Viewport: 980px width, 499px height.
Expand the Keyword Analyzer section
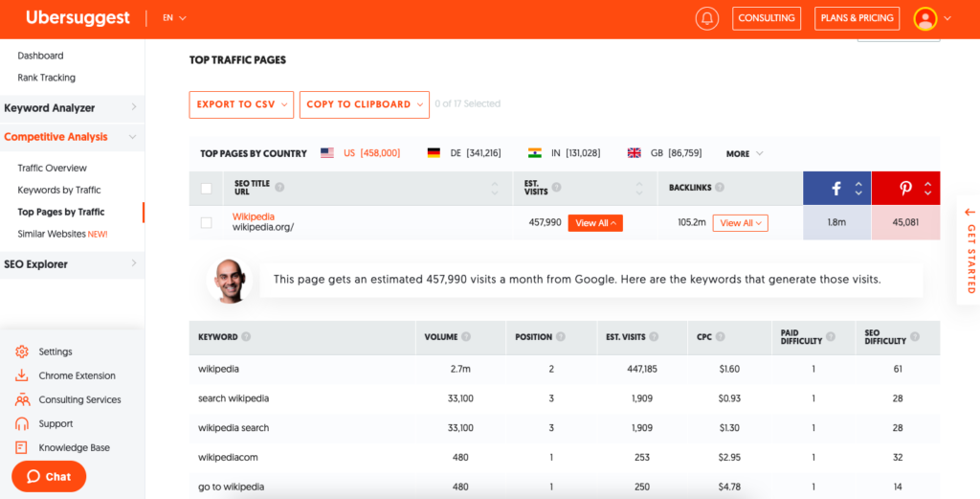(72, 108)
